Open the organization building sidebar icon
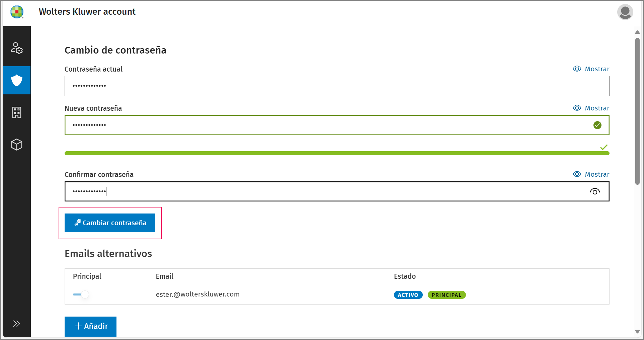 coord(17,112)
